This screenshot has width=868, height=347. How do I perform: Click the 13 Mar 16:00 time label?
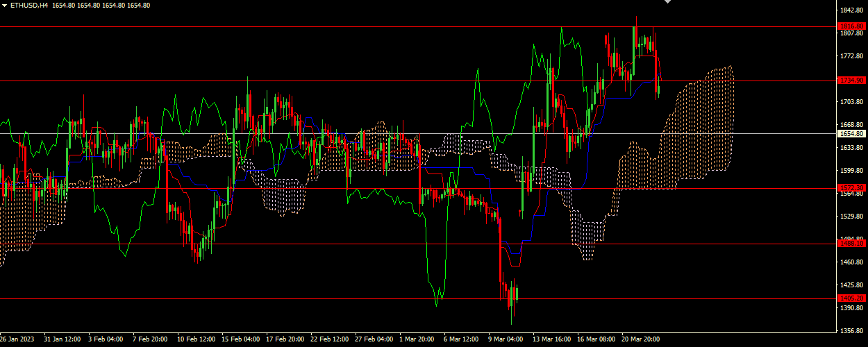pos(552,340)
